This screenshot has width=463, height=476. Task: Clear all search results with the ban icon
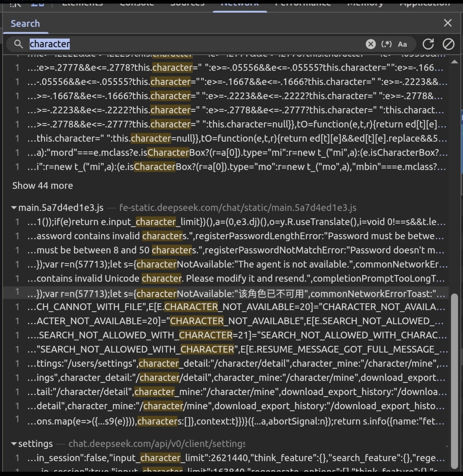(448, 44)
